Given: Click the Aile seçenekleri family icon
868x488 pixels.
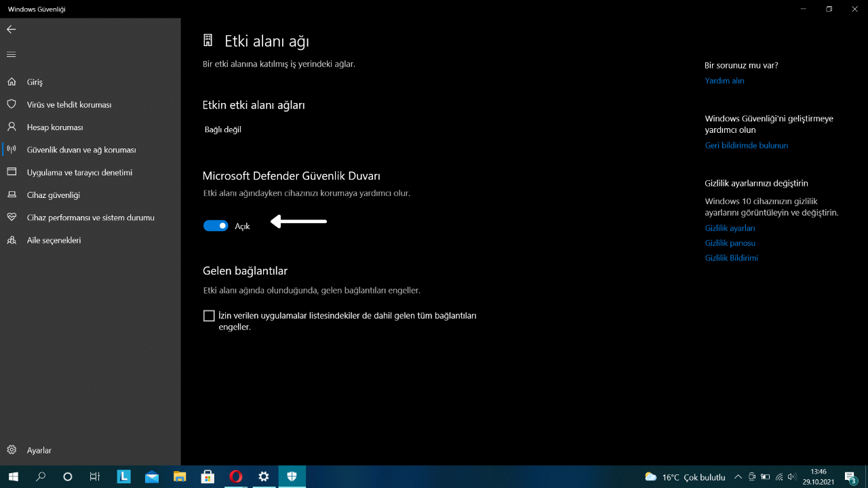Looking at the screenshot, I should pos(12,240).
